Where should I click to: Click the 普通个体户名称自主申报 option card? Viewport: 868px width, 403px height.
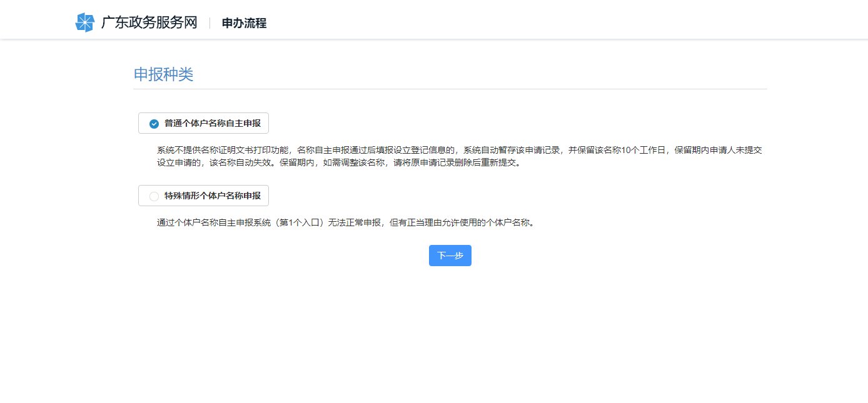click(203, 123)
